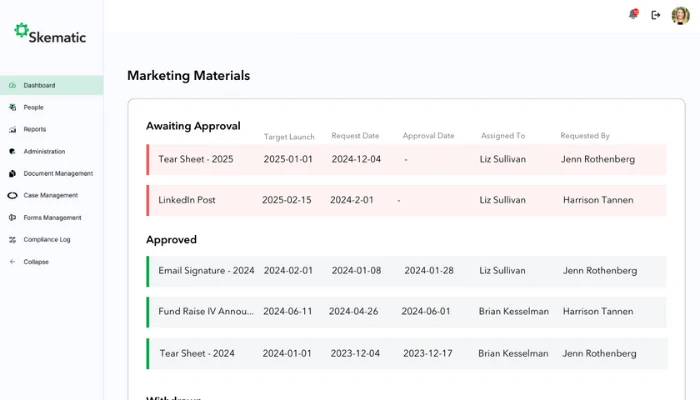This screenshot has width=700, height=400.
Task: Click the Assigned To column header
Action: tap(502, 136)
